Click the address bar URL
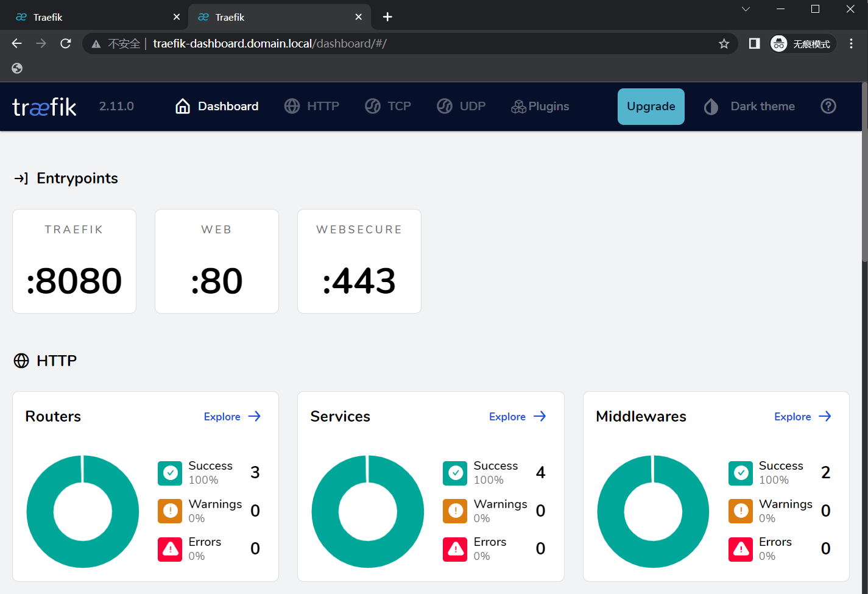This screenshot has width=868, height=594. click(270, 44)
